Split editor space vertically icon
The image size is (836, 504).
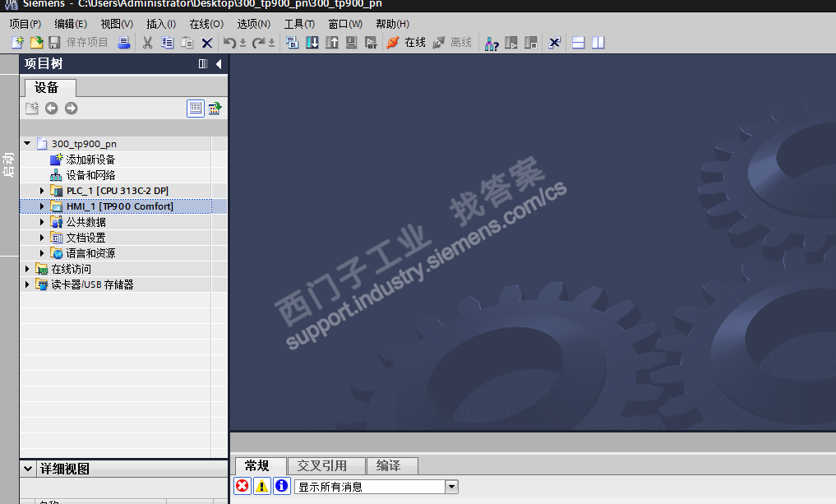[598, 42]
